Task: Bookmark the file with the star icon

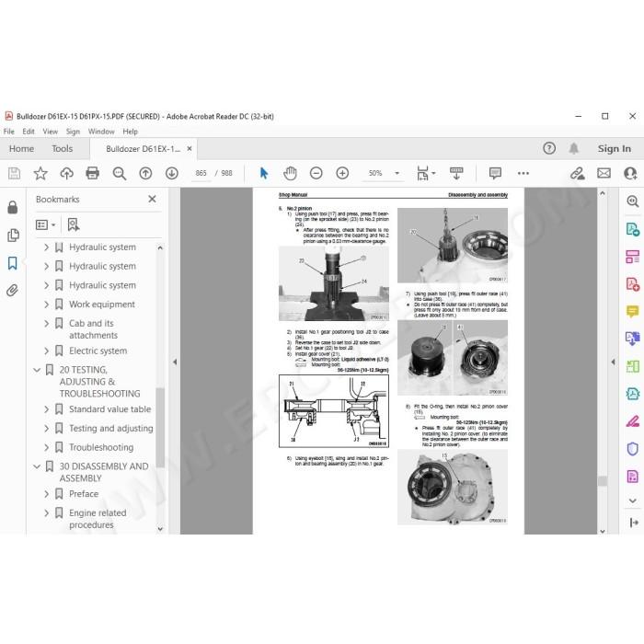Action: [x=40, y=173]
